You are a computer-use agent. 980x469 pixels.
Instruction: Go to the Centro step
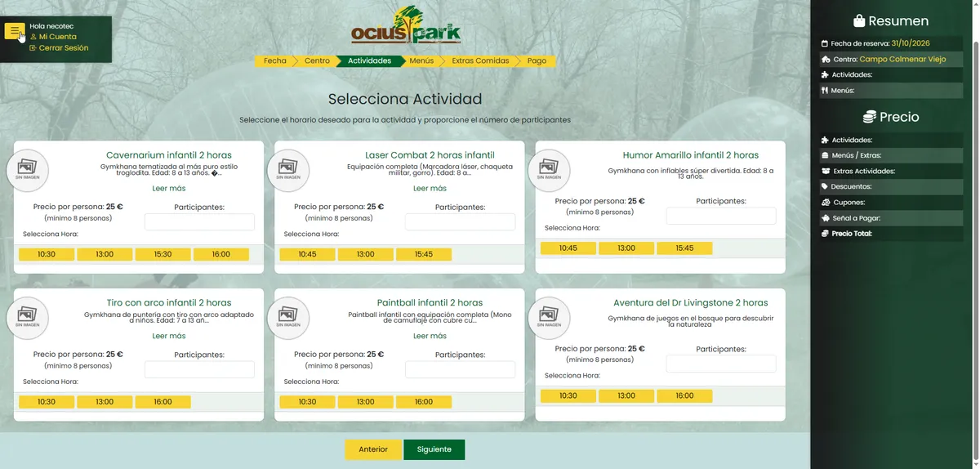[x=317, y=60]
